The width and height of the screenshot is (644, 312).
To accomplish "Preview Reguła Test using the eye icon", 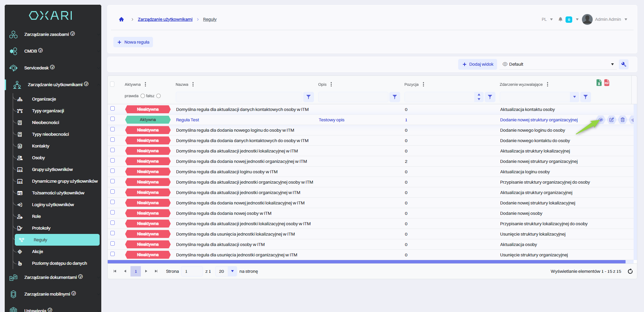I will click(601, 120).
